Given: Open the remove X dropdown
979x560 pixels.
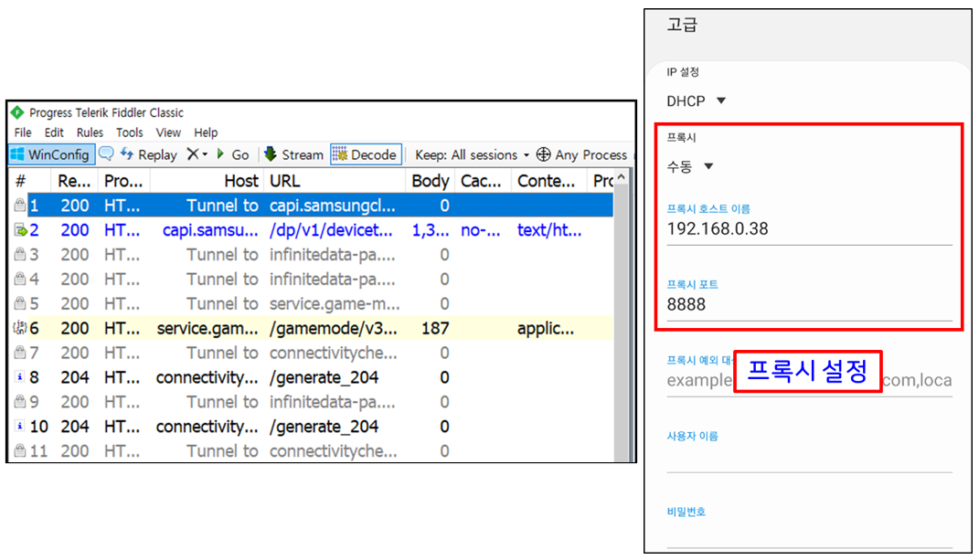Looking at the screenshot, I should (x=197, y=154).
